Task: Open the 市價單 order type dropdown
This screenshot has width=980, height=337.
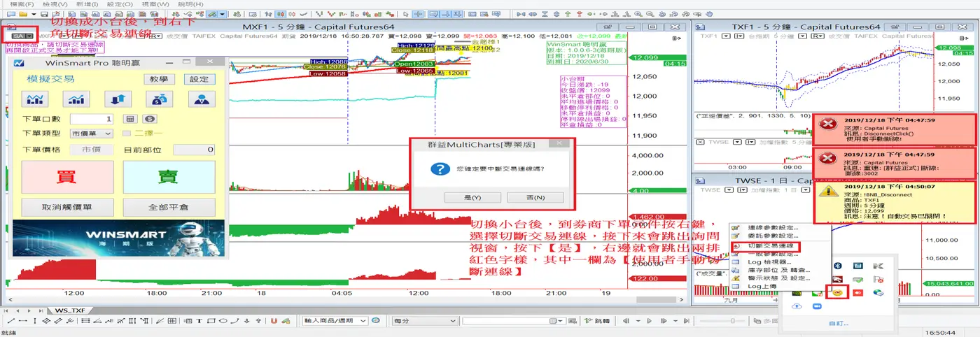Action: [92, 133]
